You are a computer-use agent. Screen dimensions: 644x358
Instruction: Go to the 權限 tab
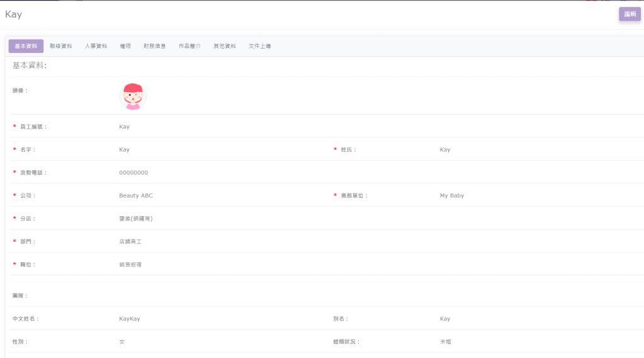(x=125, y=46)
